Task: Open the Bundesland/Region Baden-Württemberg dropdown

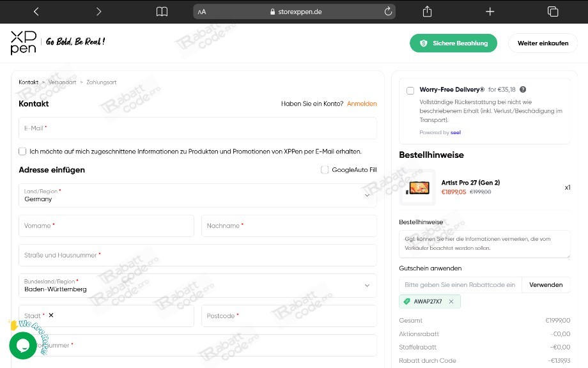Action: coord(197,286)
